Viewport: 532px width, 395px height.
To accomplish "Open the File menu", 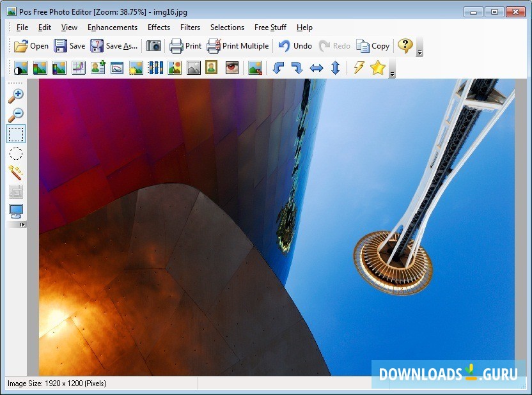I will 22,27.
